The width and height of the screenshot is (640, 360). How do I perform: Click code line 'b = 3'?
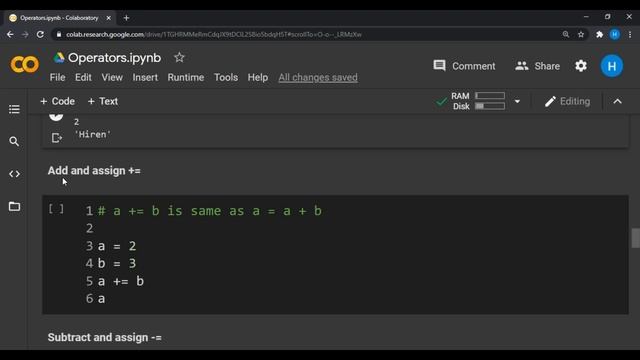(116, 264)
